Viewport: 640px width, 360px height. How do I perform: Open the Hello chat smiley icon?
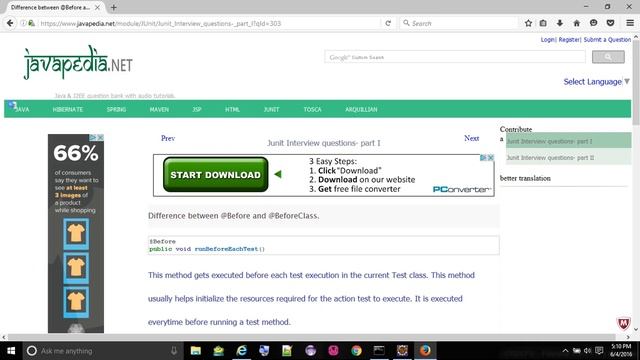click(x=593, y=23)
